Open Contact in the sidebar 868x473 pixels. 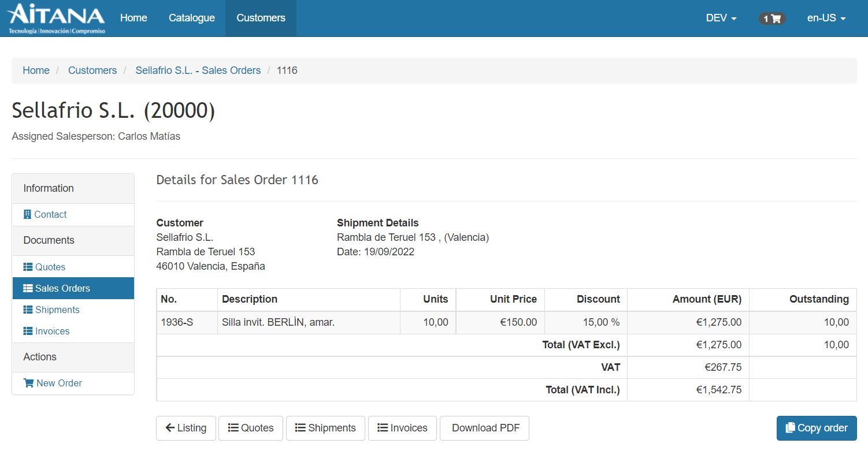pyautogui.click(x=50, y=214)
